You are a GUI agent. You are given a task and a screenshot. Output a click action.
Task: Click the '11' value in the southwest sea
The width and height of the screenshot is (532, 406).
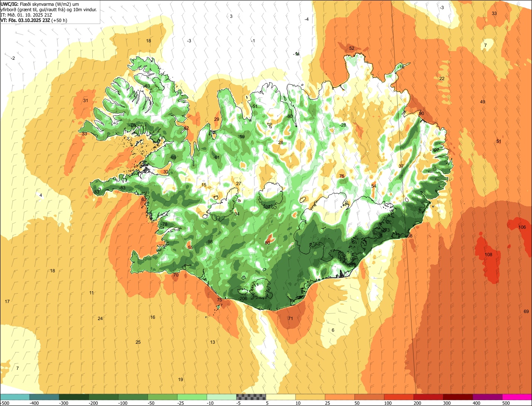coord(91,293)
